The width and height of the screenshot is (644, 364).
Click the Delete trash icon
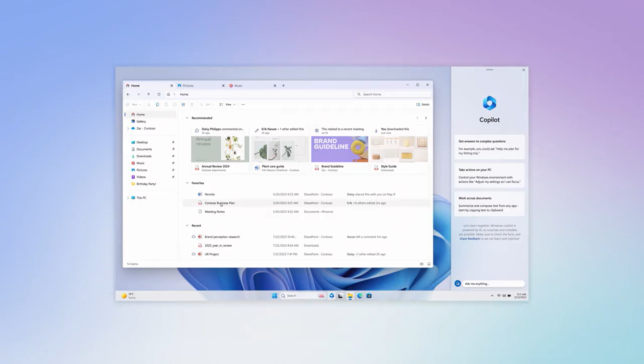tap(192, 104)
